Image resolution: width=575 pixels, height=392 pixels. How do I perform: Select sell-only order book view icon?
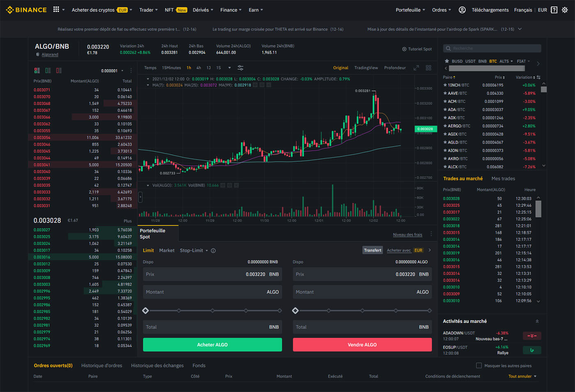pos(59,71)
